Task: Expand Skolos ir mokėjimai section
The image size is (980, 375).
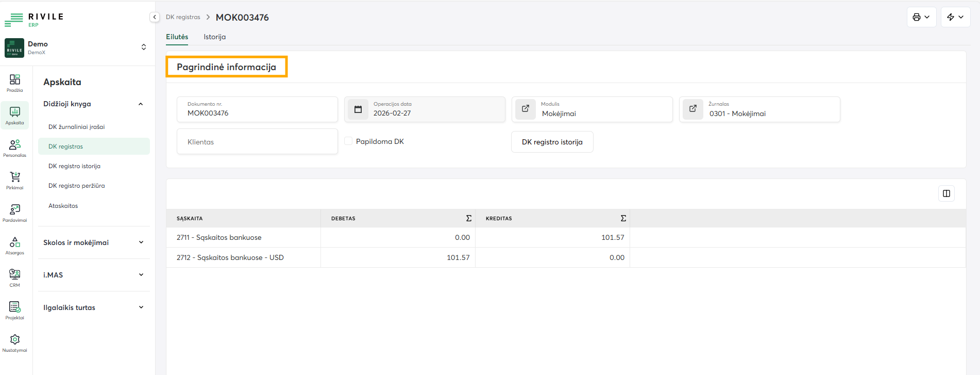Action: point(141,242)
